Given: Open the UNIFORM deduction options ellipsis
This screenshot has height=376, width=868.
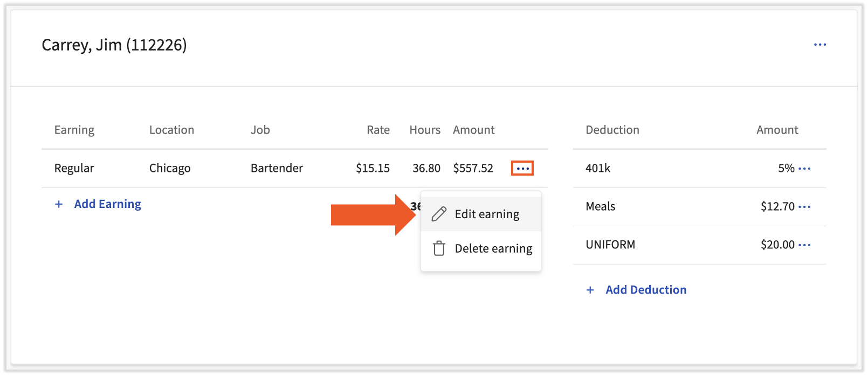Looking at the screenshot, I should click(804, 245).
